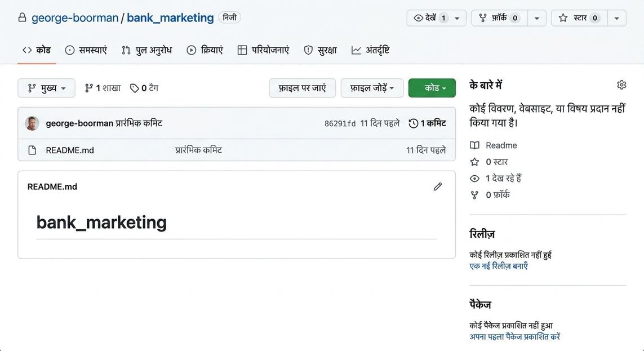Screen dimensions: 644x351
Task: Click the pull request icon in tab bar
Action: tap(126, 50)
